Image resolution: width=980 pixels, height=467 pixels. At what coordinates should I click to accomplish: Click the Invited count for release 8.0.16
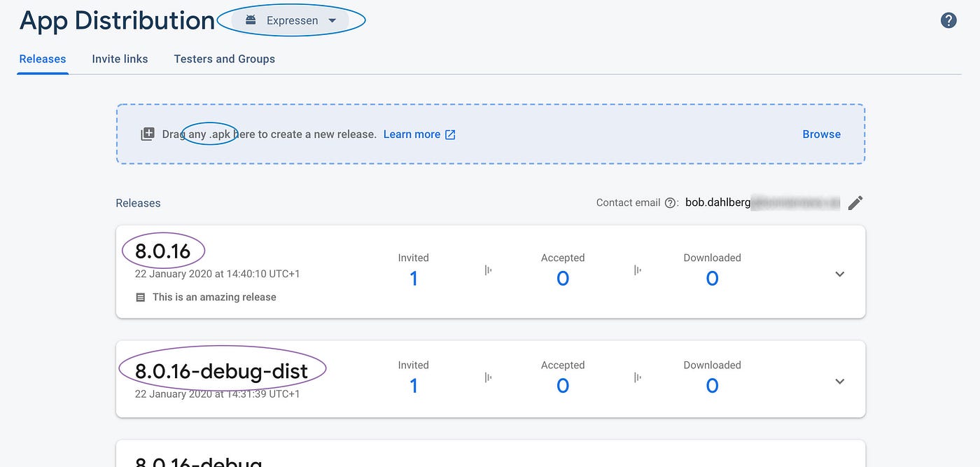[x=414, y=279]
